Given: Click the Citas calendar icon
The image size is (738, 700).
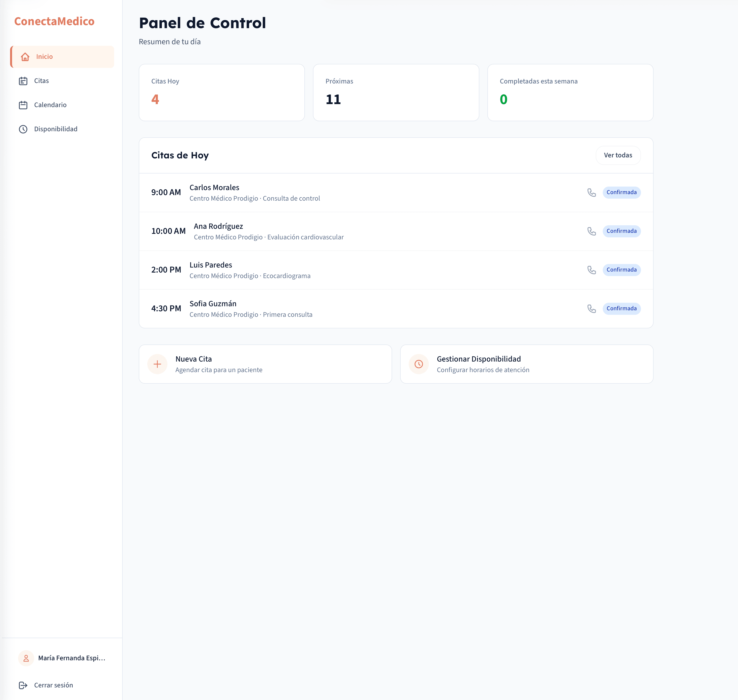Looking at the screenshot, I should click(x=23, y=81).
